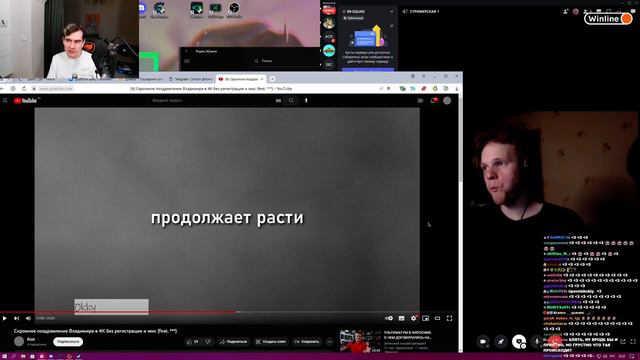Screen dimensions: 640x360
Task: Play the YouTube video
Action: [4, 318]
